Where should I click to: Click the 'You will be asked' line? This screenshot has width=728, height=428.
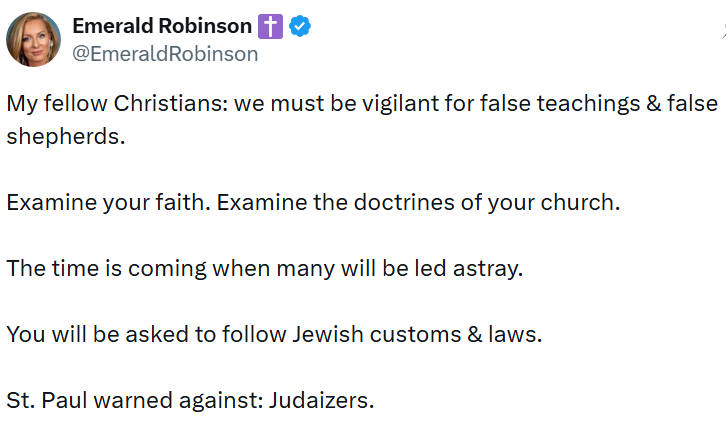pyautogui.click(x=90, y=334)
